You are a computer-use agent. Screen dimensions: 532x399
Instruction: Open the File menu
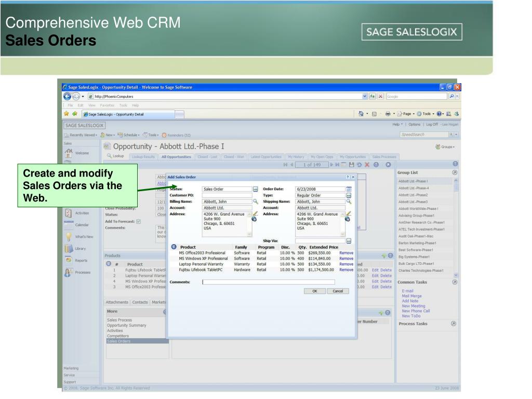[70, 105]
